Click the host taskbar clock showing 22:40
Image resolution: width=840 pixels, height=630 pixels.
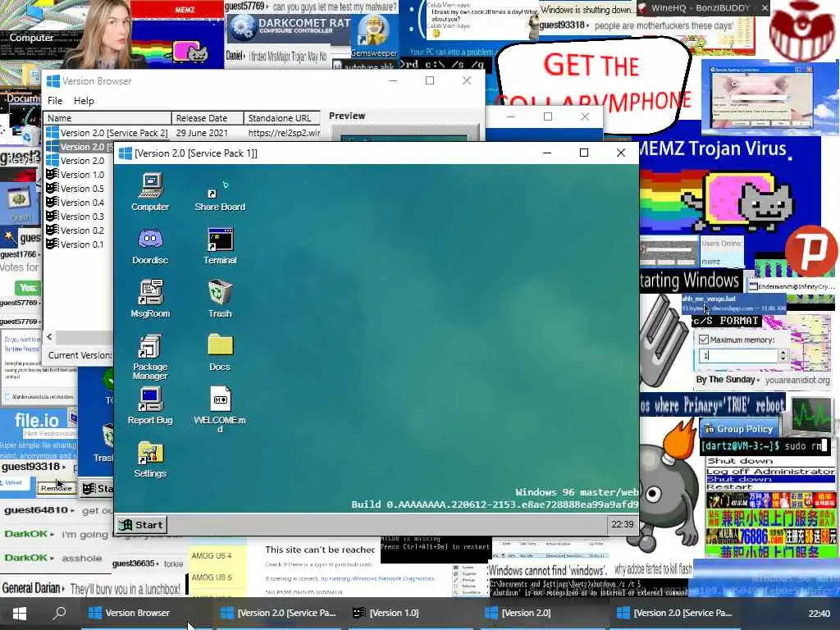click(x=819, y=614)
